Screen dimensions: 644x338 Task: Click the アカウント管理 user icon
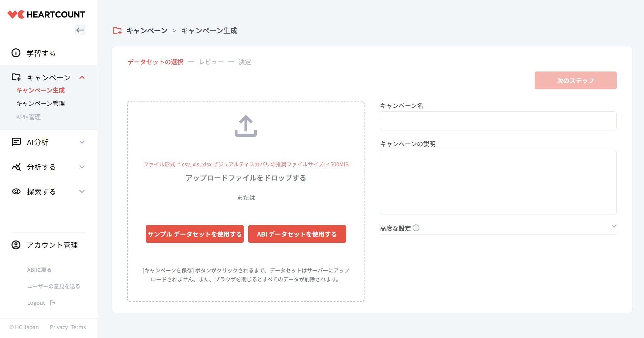(16, 245)
